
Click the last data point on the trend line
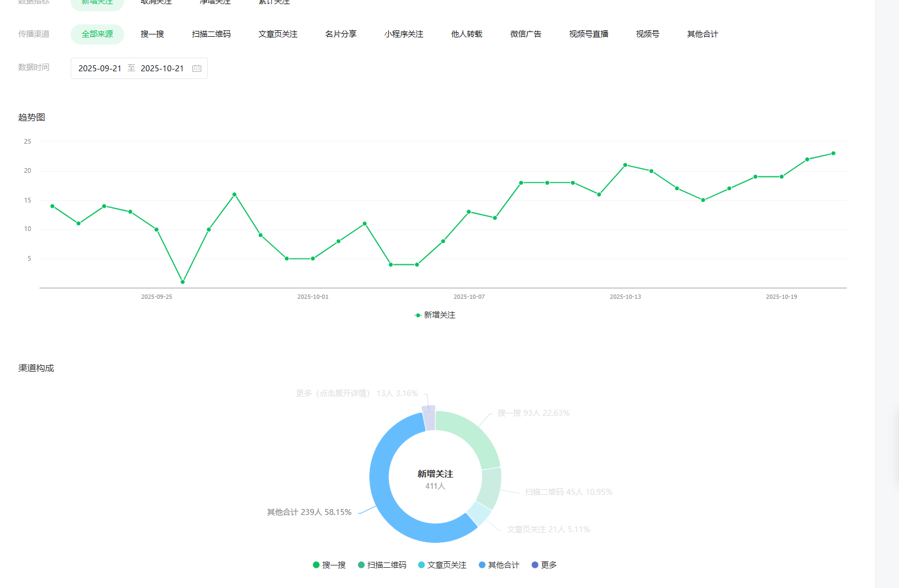point(833,153)
